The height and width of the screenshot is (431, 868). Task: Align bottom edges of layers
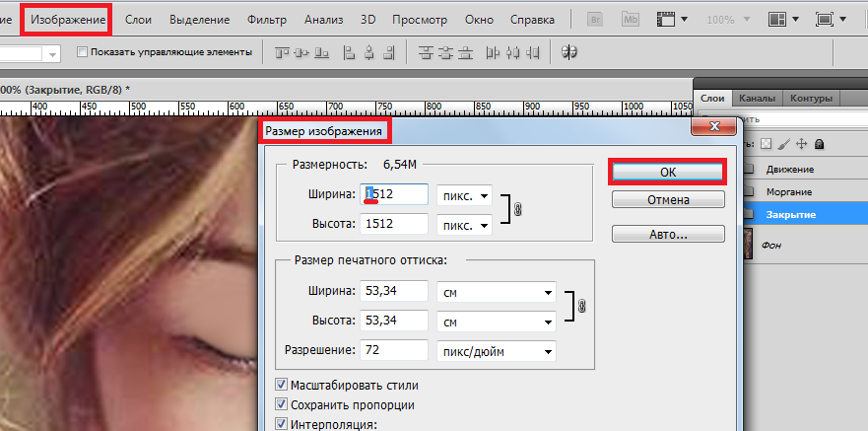(x=321, y=52)
